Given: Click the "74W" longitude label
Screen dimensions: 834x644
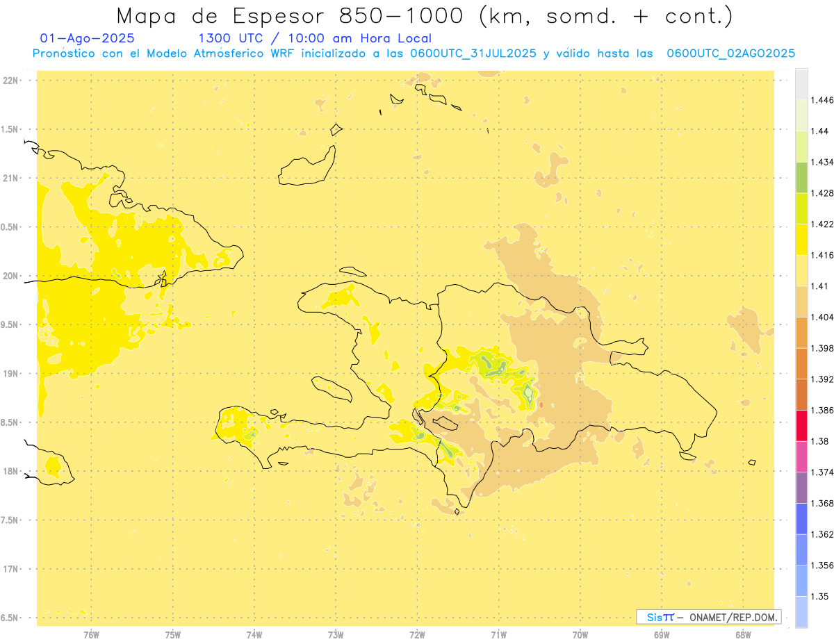Looking at the screenshot, I should [x=254, y=634].
